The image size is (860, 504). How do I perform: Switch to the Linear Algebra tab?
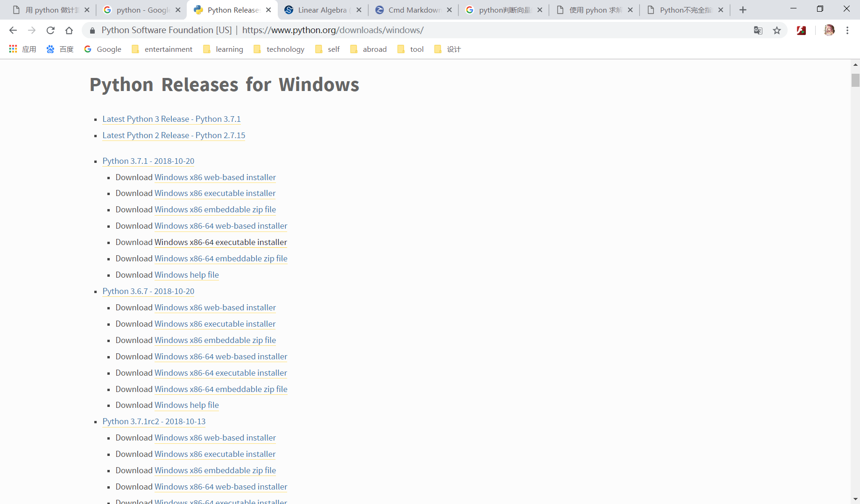(322, 10)
